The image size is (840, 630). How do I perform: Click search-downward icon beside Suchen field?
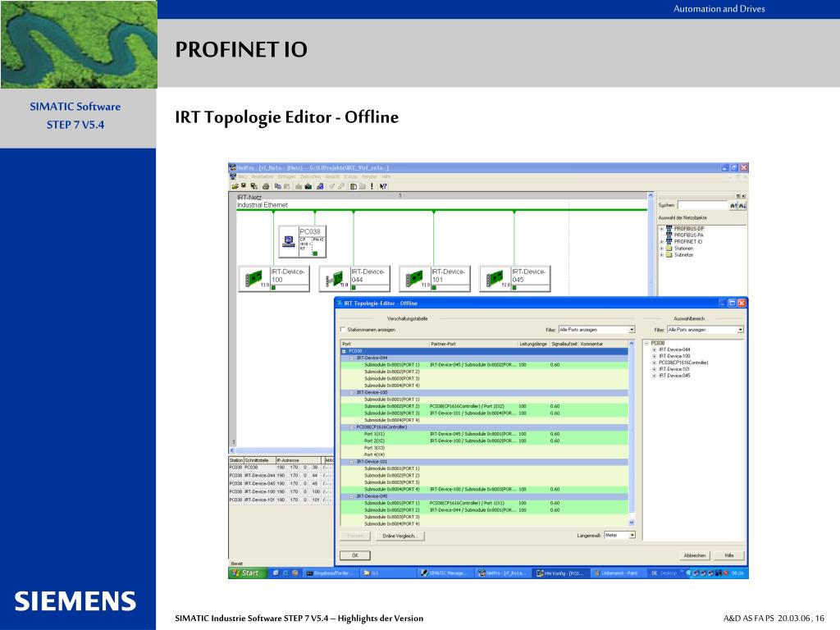tap(742, 206)
